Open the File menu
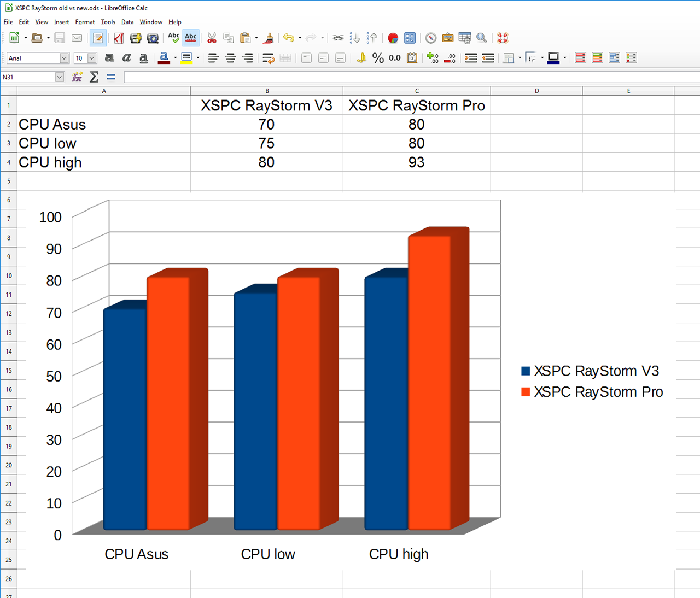Viewport: 700px width, 598px height. (x=8, y=22)
